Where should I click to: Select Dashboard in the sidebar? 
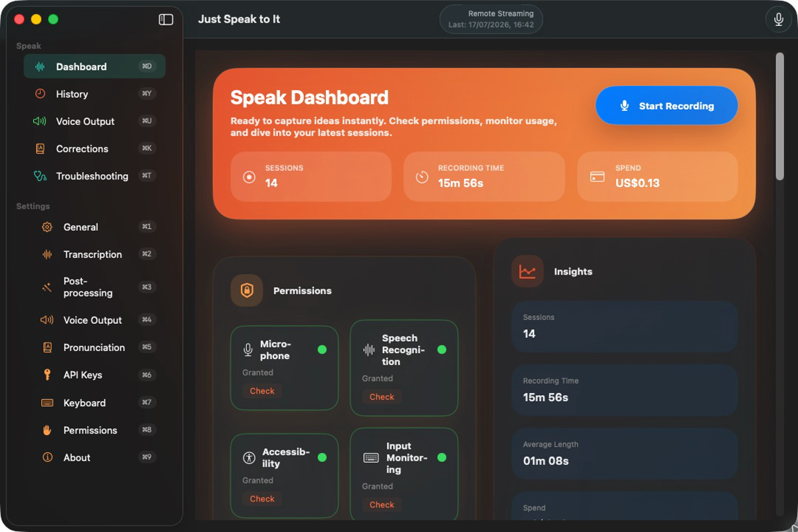(x=94, y=66)
